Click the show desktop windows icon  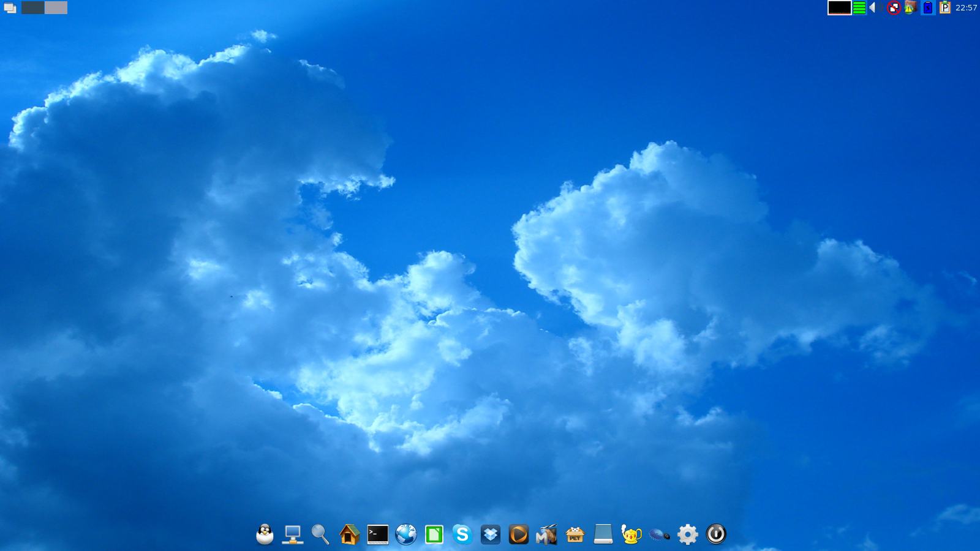point(10,8)
